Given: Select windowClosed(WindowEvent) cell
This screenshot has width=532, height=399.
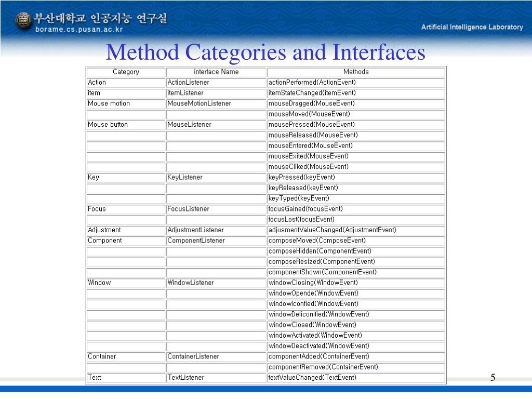Looking at the screenshot, I should click(356, 325).
